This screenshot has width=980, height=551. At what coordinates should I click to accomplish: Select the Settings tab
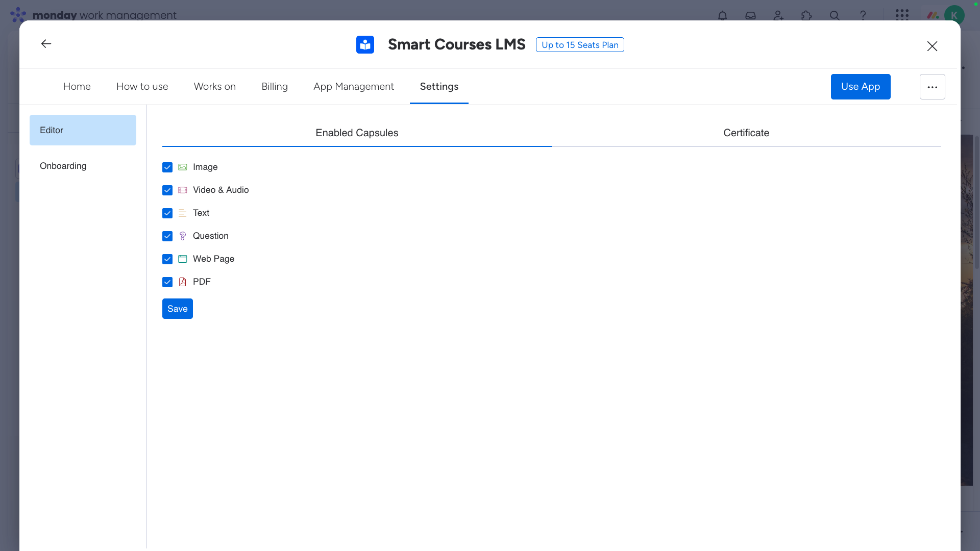click(x=439, y=87)
